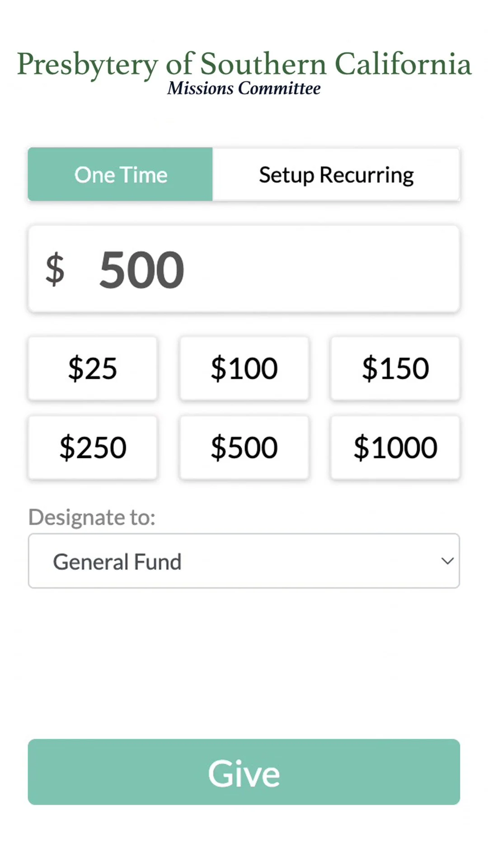Click the Presbytery of Southern California logo
Viewport: 488px width, 868px height.
244,64
